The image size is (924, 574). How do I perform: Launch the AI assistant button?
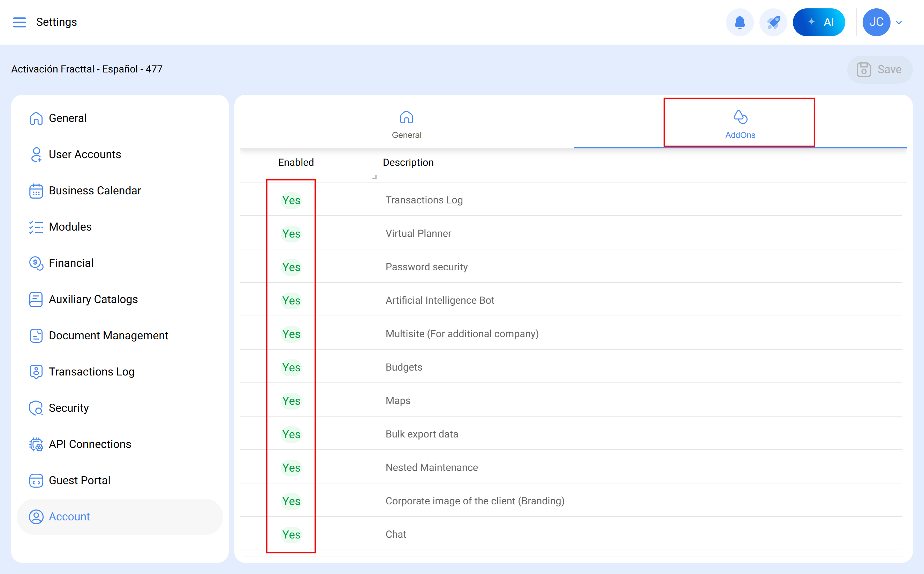coord(819,22)
